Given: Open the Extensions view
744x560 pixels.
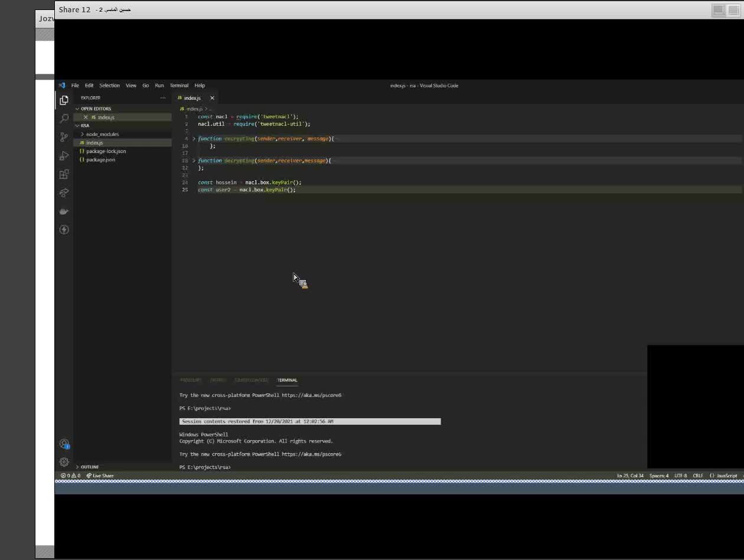Looking at the screenshot, I should pyautogui.click(x=64, y=174).
